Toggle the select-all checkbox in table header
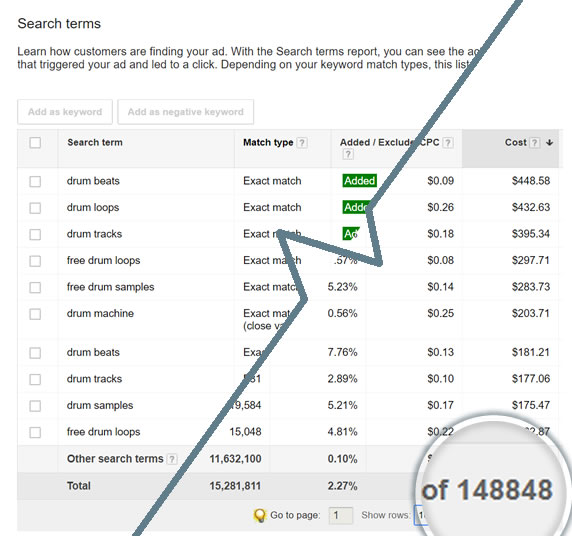The width and height of the screenshot is (572, 536). pos(35,142)
